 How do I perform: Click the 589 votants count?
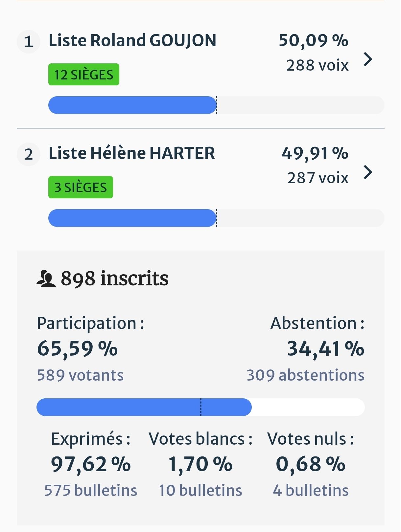tap(80, 375)
